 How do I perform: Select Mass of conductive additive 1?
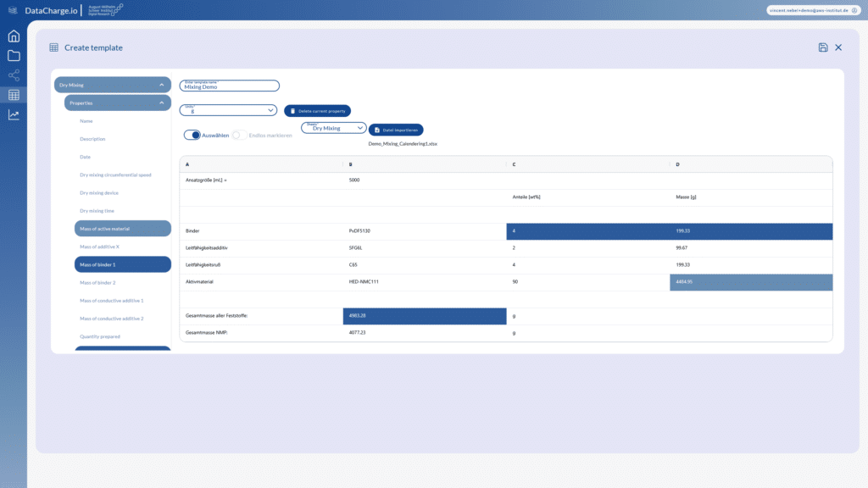tap(111, 301)
